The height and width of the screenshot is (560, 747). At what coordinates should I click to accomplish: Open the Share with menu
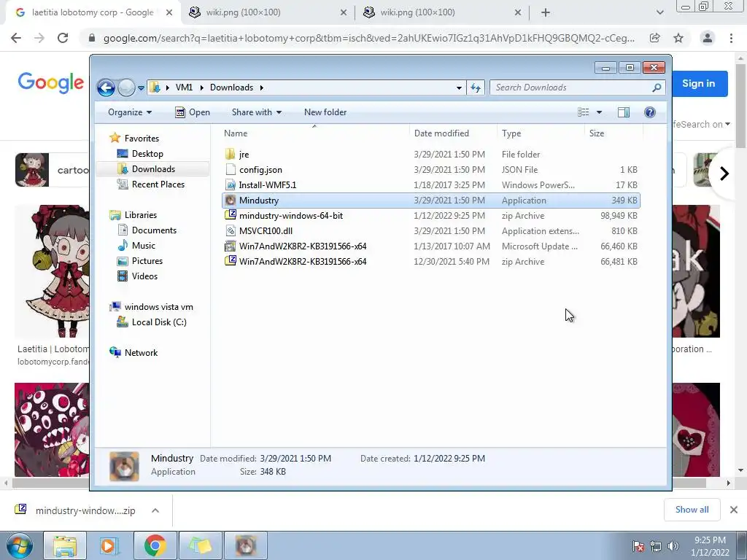coord(256,112)
